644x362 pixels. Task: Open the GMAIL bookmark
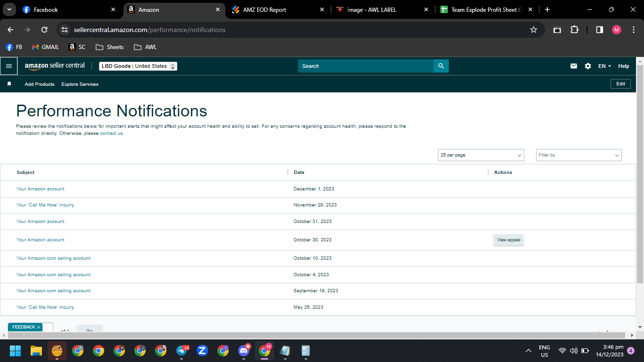coord(45,47)
